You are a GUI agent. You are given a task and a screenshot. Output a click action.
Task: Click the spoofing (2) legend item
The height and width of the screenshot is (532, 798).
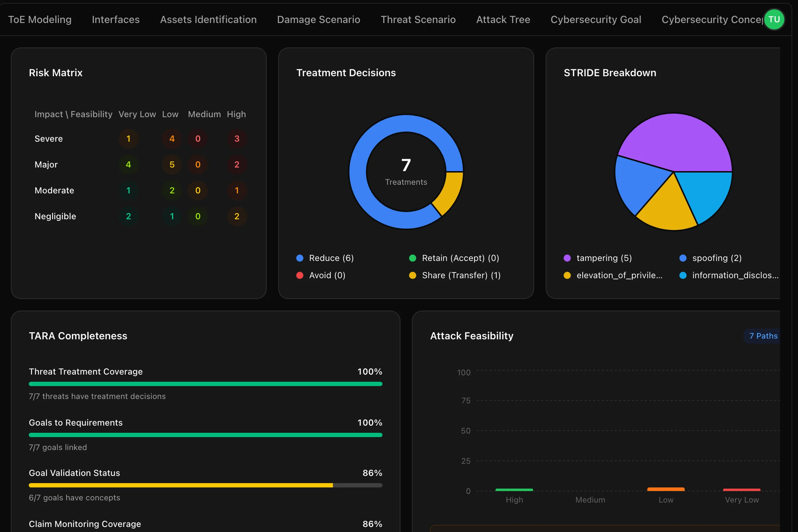[711, 258]
